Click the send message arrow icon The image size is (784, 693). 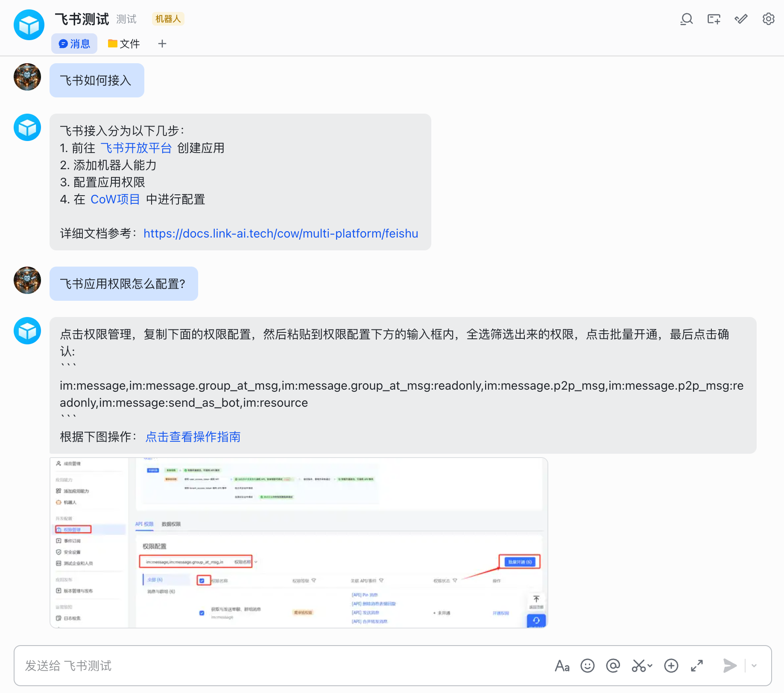[x=730, y=666]
